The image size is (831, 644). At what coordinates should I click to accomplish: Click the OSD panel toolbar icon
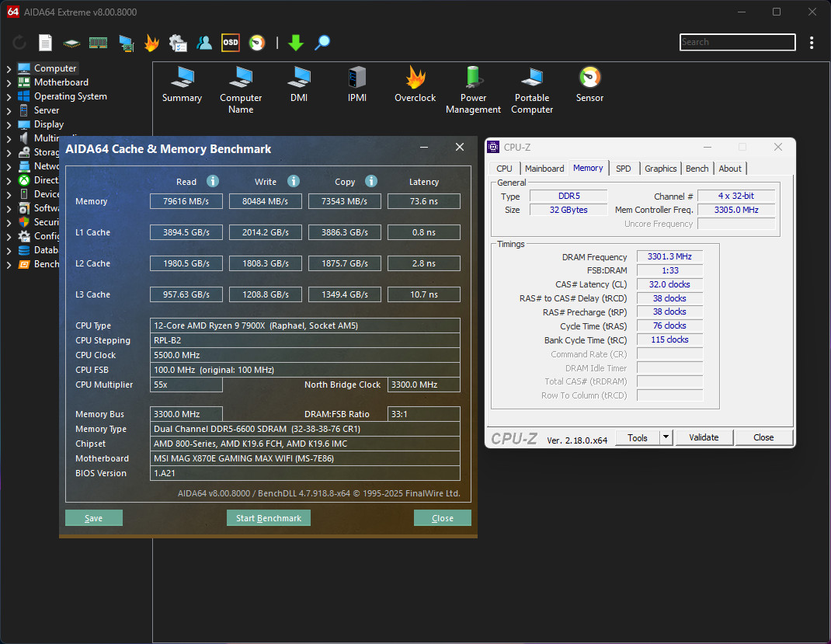pos(231,43)
